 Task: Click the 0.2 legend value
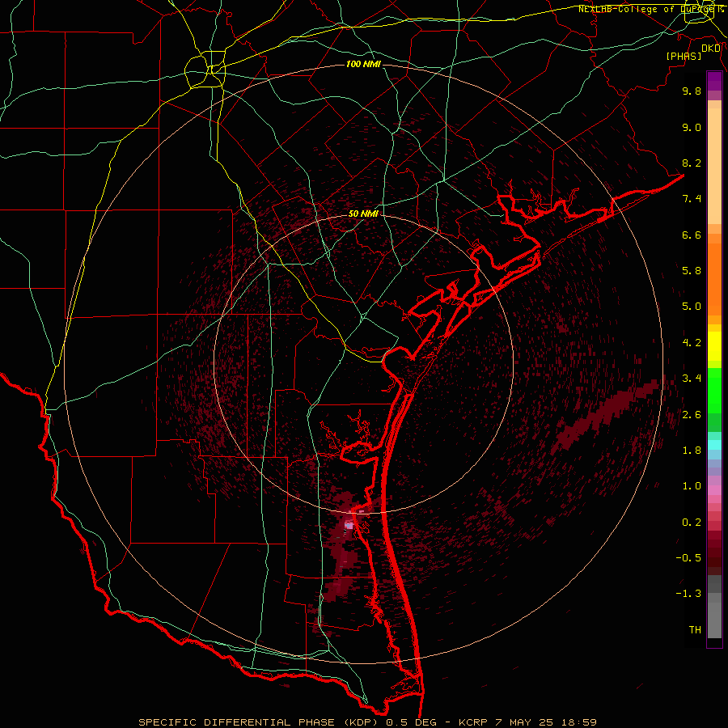[692, 523]
